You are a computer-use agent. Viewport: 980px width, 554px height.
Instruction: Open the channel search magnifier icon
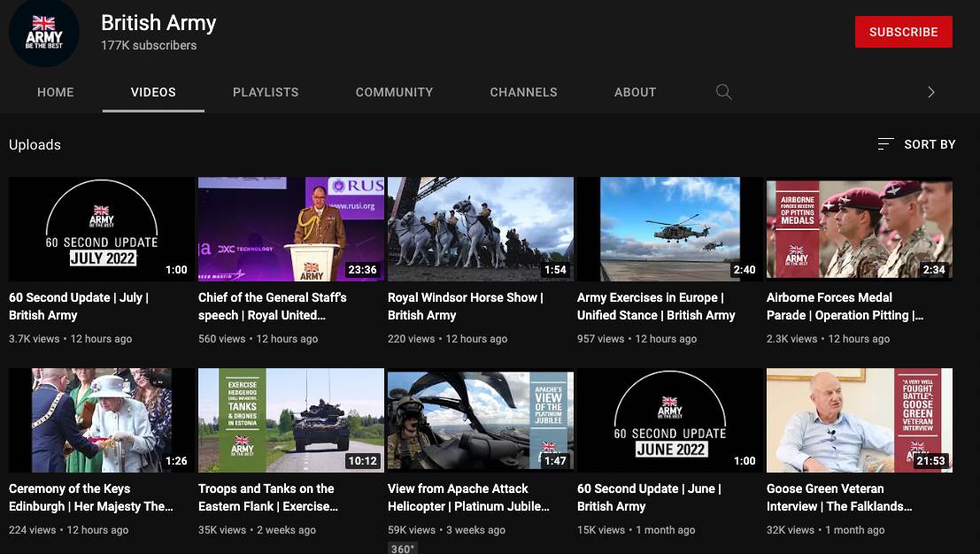pyautogui.click(x=723, y=92)
